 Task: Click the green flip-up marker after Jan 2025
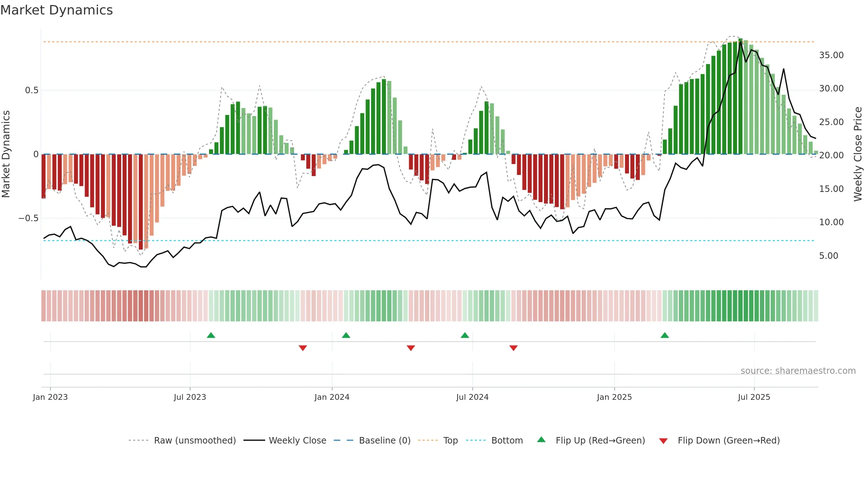pos(665,335)
